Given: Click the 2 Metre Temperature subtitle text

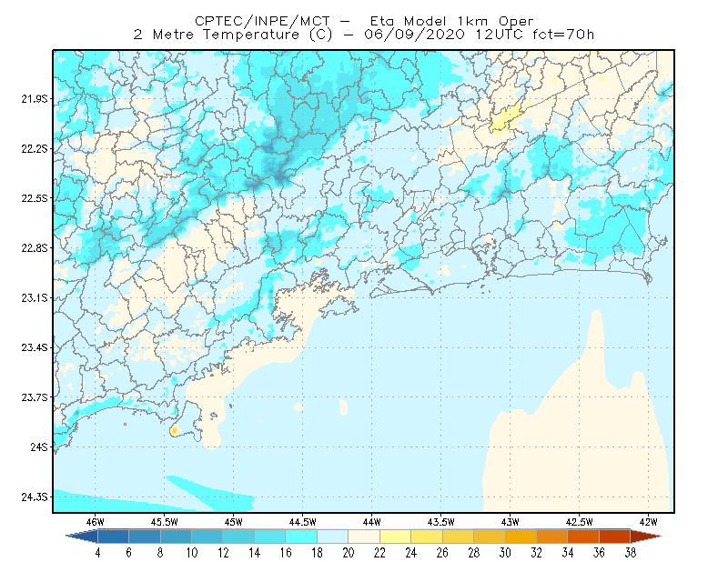Looking at the screenshot, I should (217, 35).
